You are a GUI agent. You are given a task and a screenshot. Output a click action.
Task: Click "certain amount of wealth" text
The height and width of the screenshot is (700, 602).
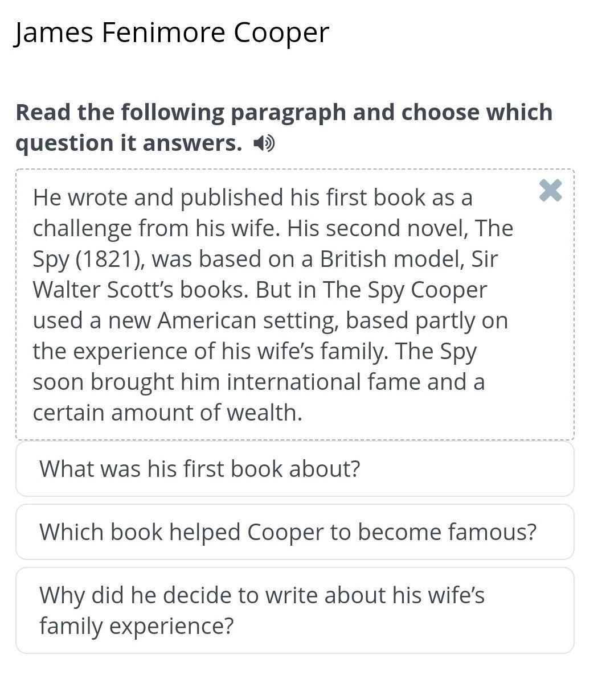(167, 413)
